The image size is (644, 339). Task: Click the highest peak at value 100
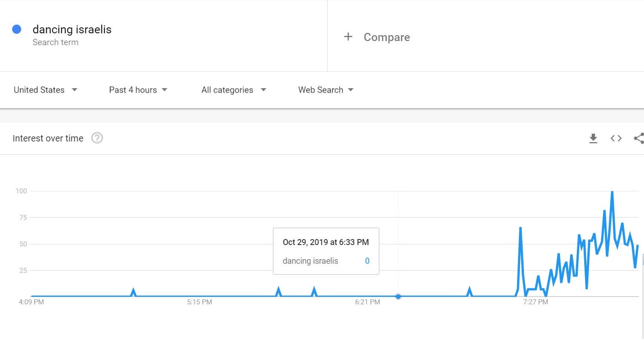(x=612, y=192)
